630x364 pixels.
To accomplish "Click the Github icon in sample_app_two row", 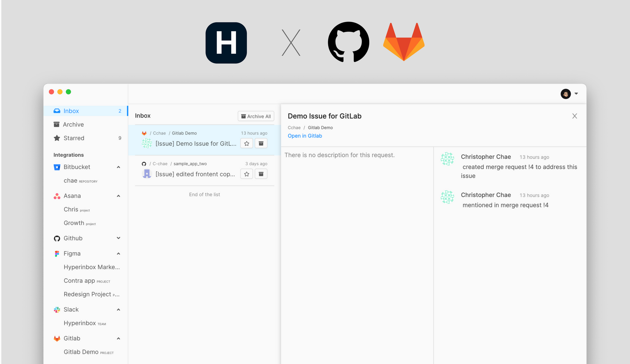I will [x=144, y=164].
